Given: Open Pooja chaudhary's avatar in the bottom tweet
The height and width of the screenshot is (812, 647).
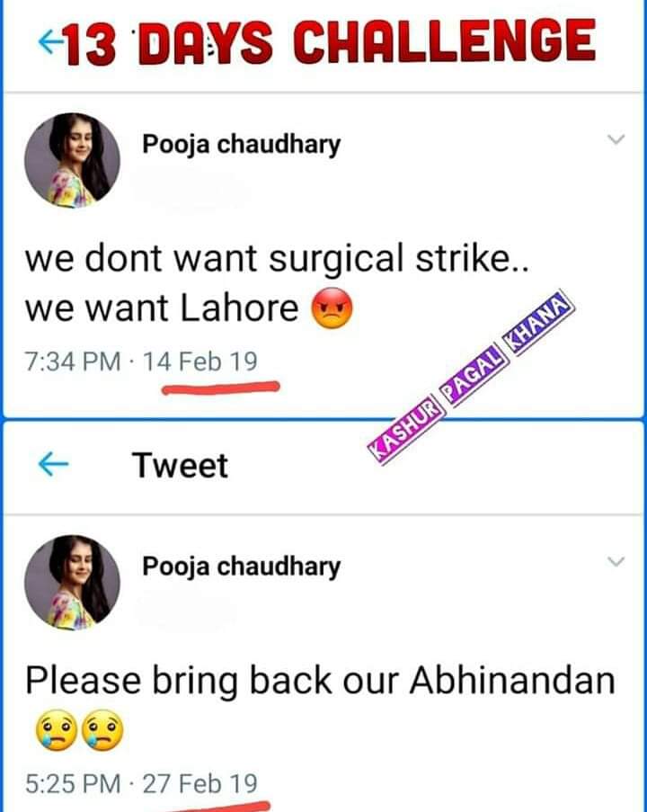Looking at the screenshot, I should pos(72,583).
